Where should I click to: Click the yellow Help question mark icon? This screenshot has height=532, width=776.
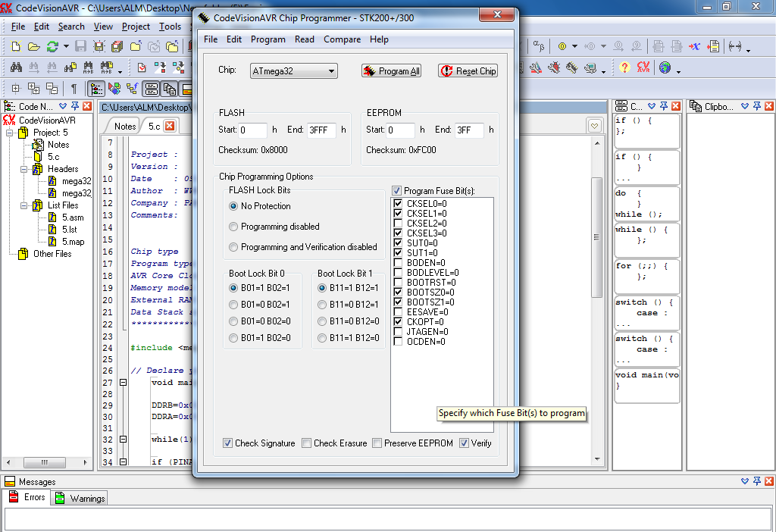click(624, 67)
